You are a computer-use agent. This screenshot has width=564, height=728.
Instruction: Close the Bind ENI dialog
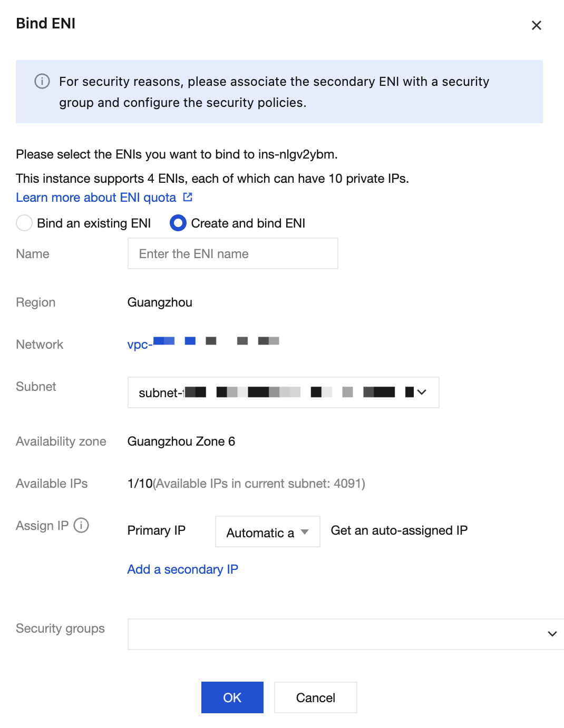pyautogui.click(x=537, y=25)
